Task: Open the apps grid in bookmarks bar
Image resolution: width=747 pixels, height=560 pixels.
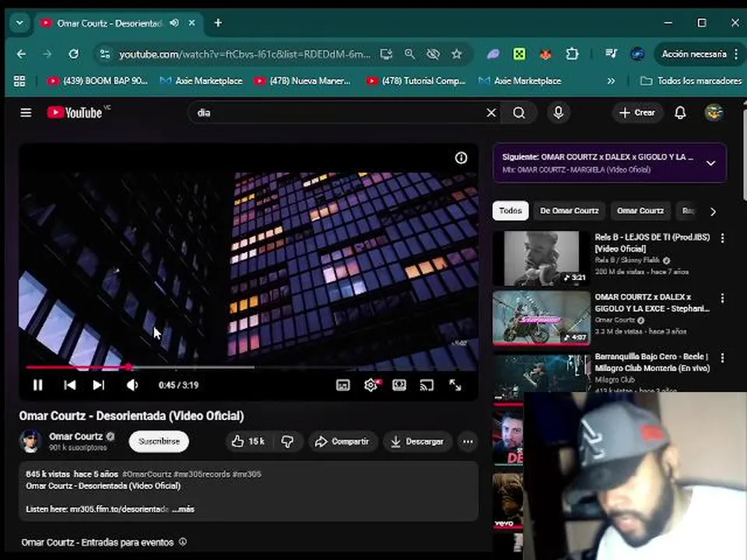Action: coord(19,81)
